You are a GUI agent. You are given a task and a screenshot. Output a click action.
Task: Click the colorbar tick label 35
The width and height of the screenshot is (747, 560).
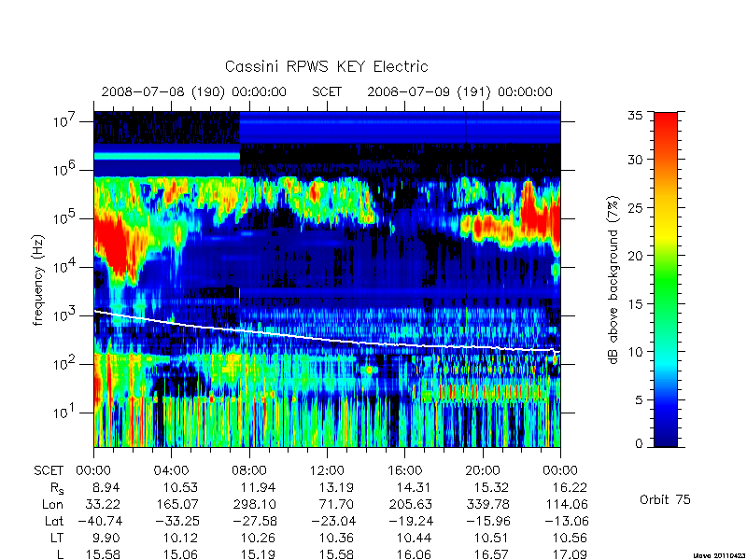[x=634, y=115]
